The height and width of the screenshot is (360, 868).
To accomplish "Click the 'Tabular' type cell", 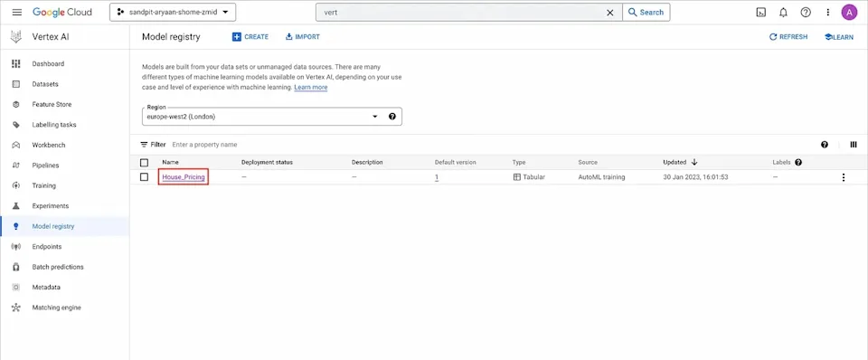I will [529, 177].
